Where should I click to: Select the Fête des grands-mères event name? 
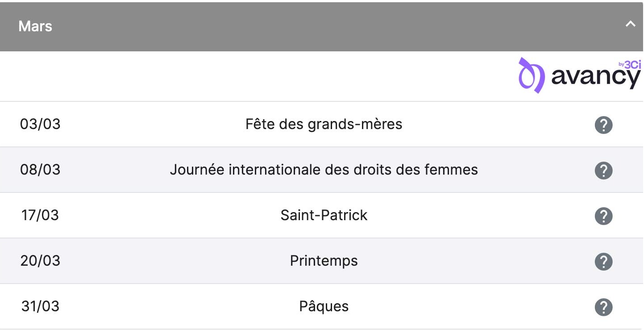(x=324, y=124)
